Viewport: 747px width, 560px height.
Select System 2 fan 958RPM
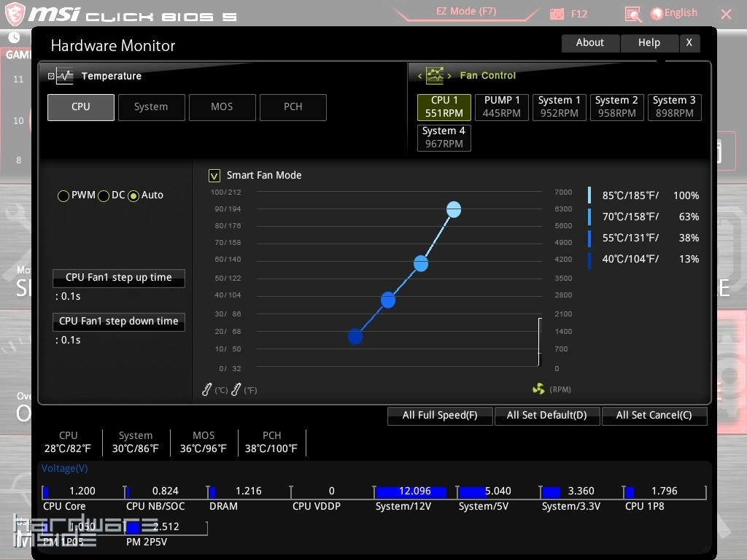617,107
